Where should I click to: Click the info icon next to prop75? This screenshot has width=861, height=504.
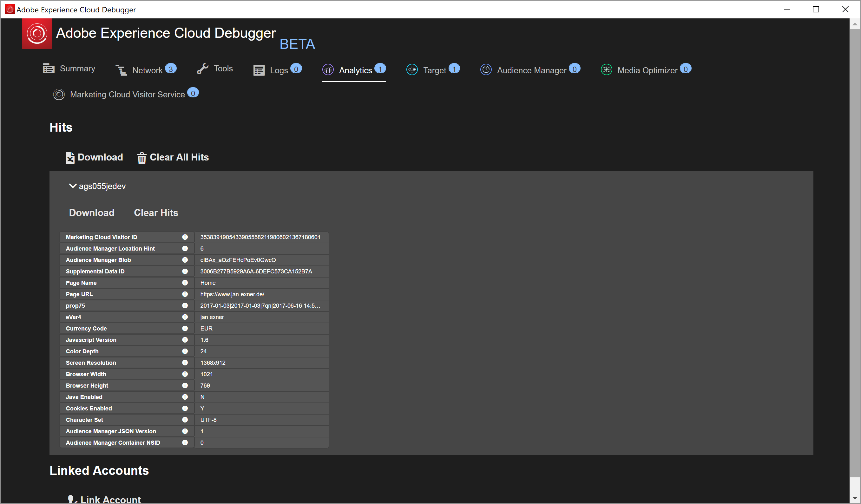(185, 305)
